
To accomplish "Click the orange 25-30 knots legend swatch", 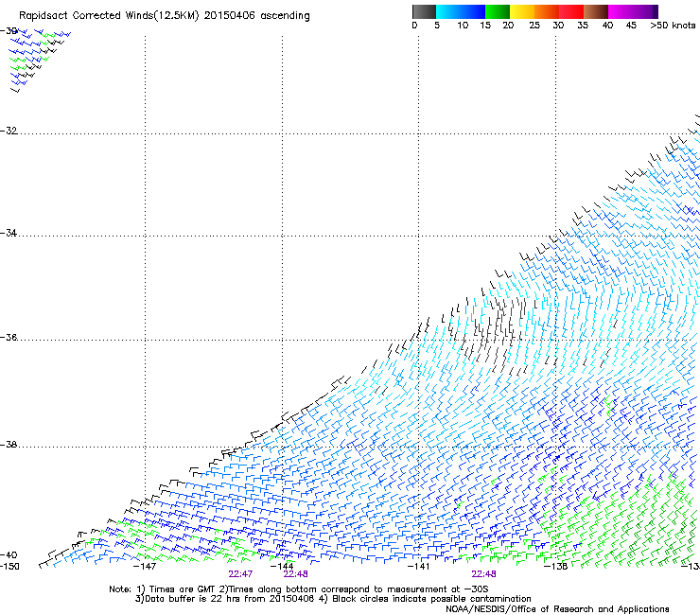I will tap(547, 11).
